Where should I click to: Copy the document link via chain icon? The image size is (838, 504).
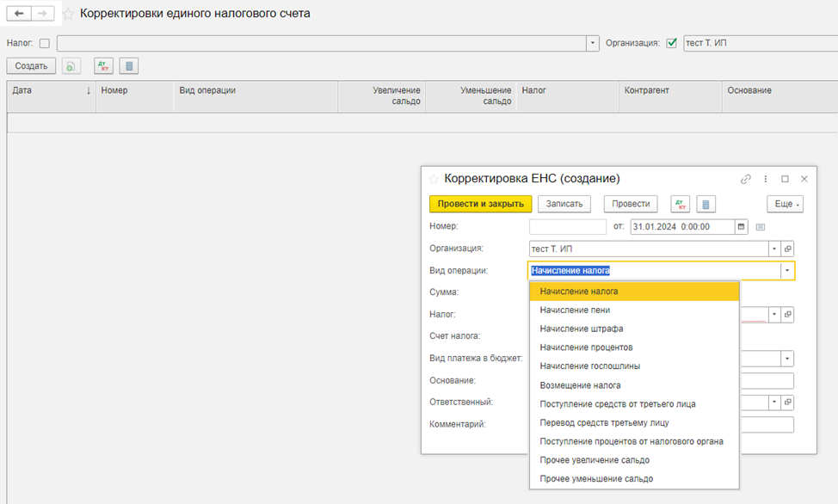click(x=746, y=179)
